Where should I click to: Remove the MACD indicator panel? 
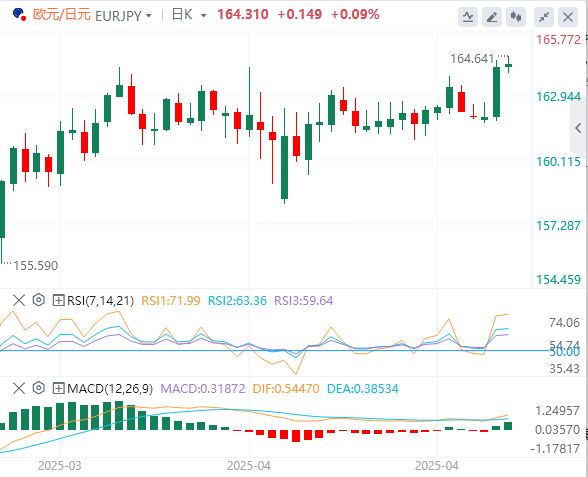click(x=19, y=388)
